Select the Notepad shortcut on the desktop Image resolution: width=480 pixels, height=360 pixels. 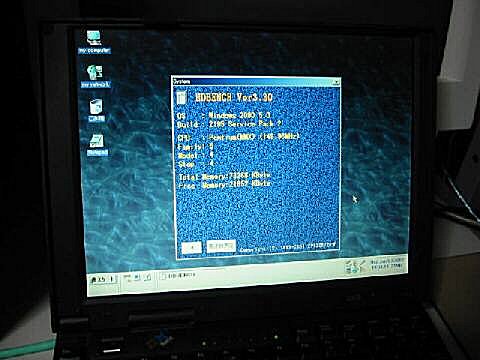coord(97,145)
